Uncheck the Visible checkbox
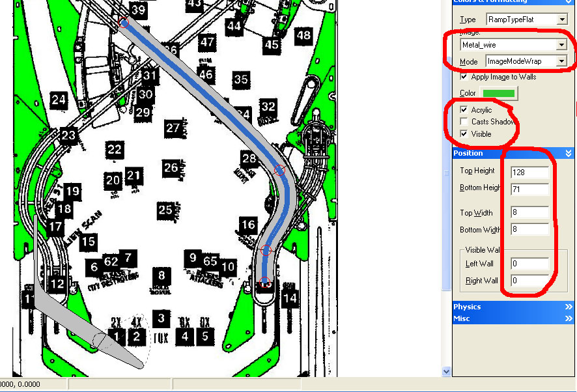 (x=464, y=133)
